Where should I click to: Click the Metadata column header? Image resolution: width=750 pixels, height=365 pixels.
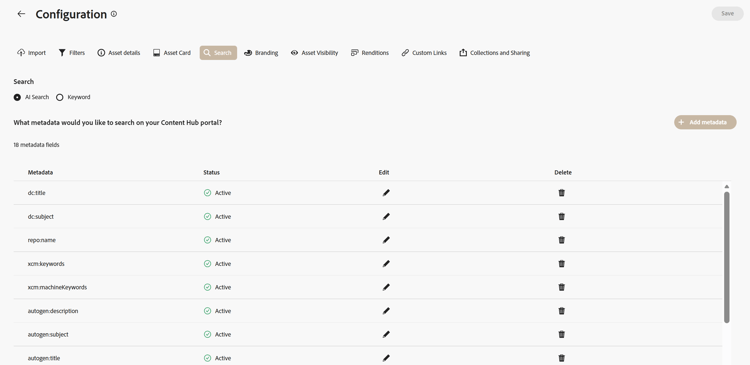click(x=40, y=173)
